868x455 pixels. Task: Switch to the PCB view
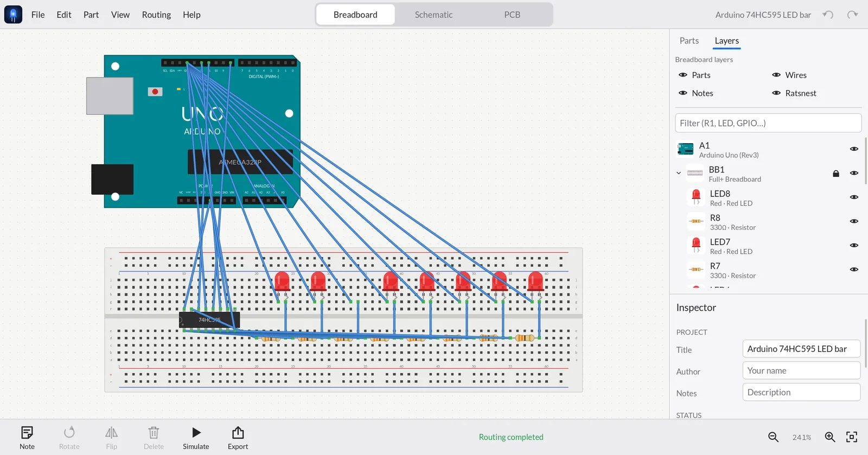coord(512,15)
